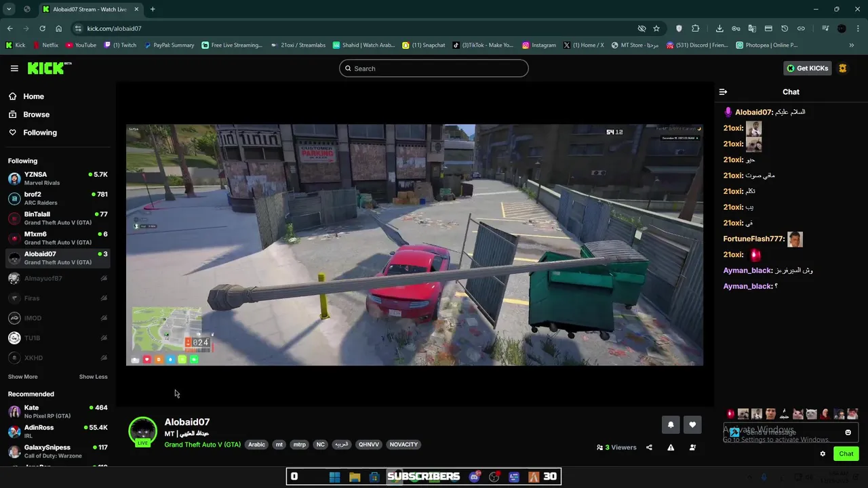The image size is (868, 488).
Task: Open the Photopea bookmark
Action: (766, 45)
